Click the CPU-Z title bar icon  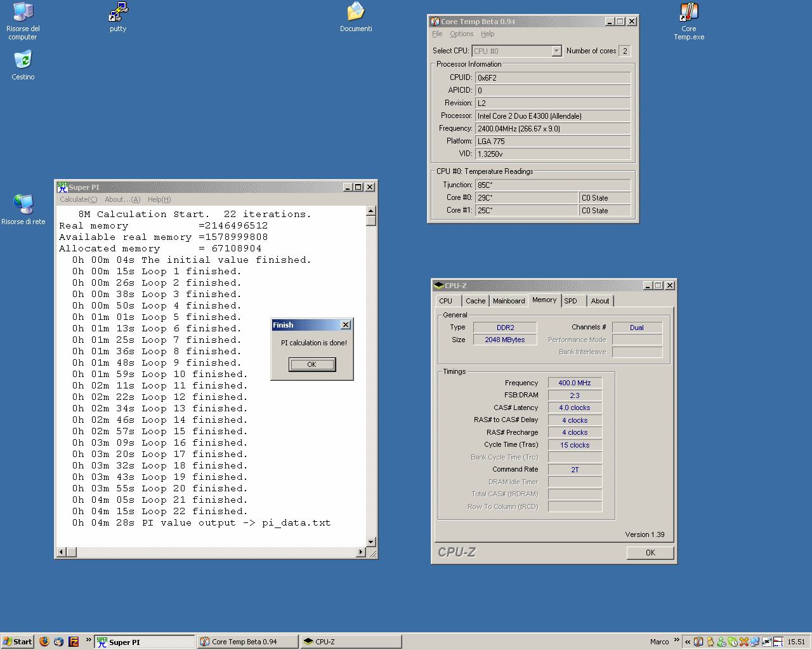pos(439,286)
